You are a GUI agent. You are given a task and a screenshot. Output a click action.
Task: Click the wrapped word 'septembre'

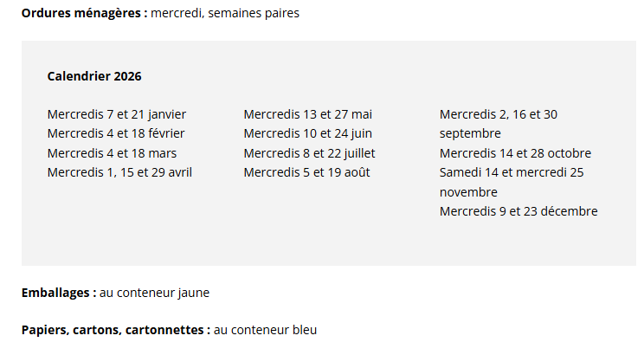coord(470,133)
